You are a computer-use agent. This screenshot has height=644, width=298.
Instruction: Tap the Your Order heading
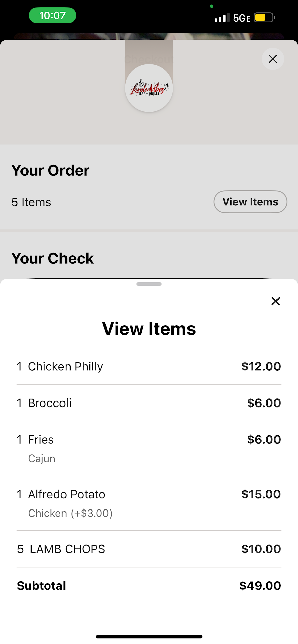coord(50,170)
